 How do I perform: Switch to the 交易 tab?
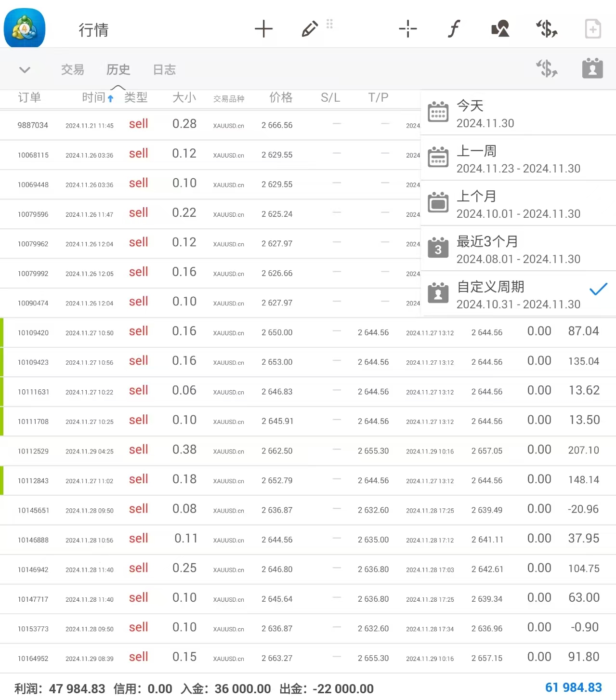coord(73,70)
